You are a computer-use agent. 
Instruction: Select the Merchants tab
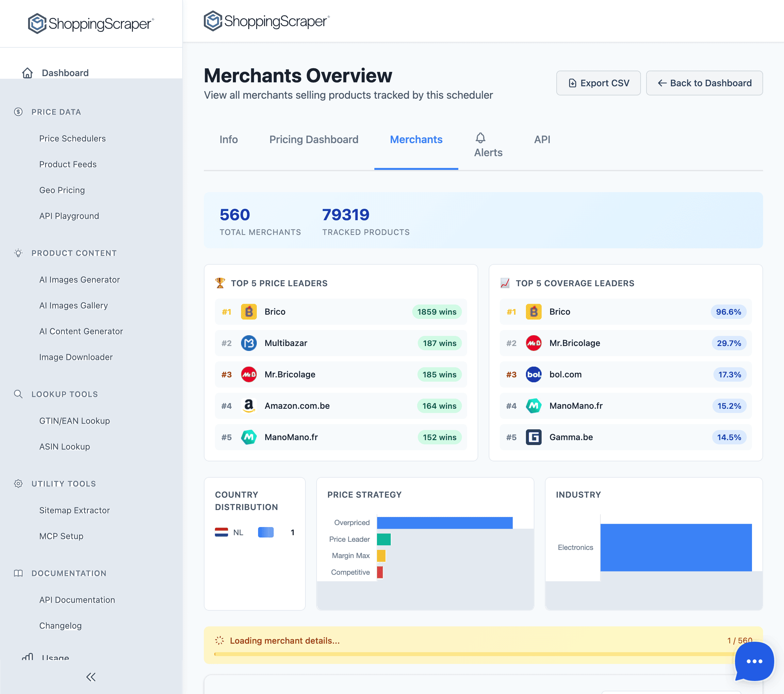[416, 140]
